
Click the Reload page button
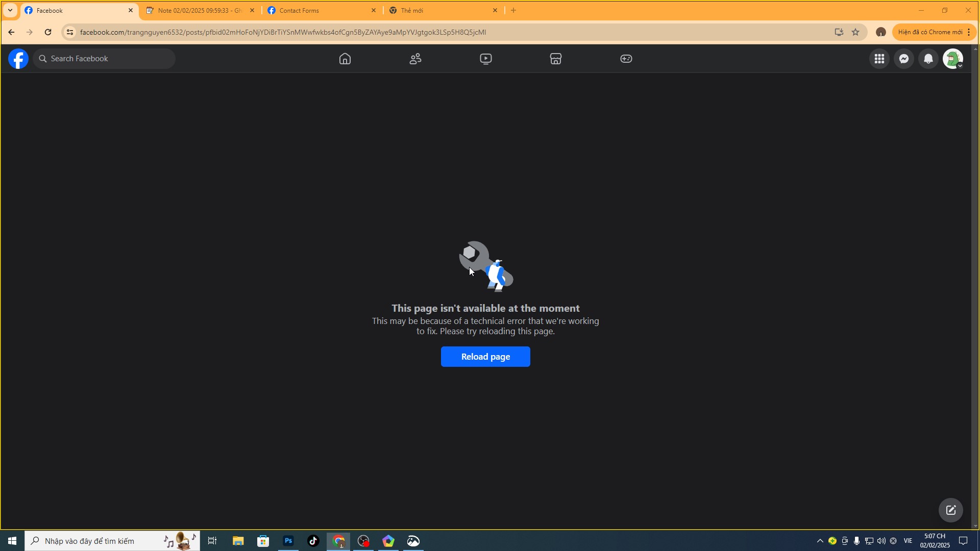[485, 357]
